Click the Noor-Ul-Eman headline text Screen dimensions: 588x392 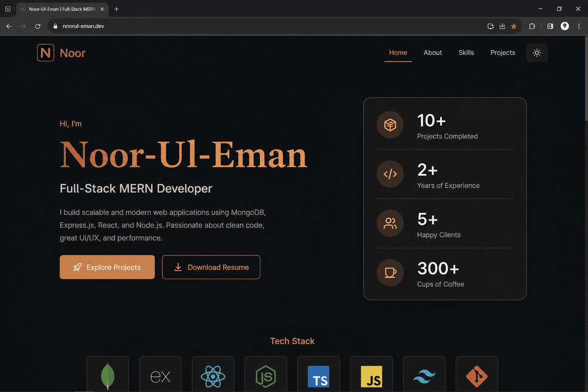[x=184, y=155]
